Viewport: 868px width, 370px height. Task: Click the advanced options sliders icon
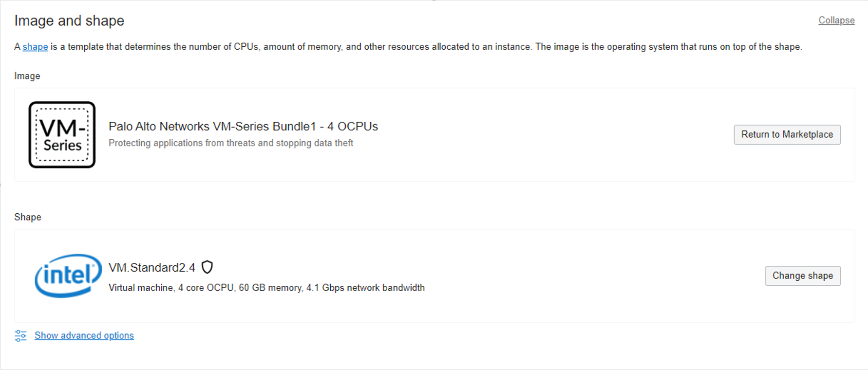20,335
